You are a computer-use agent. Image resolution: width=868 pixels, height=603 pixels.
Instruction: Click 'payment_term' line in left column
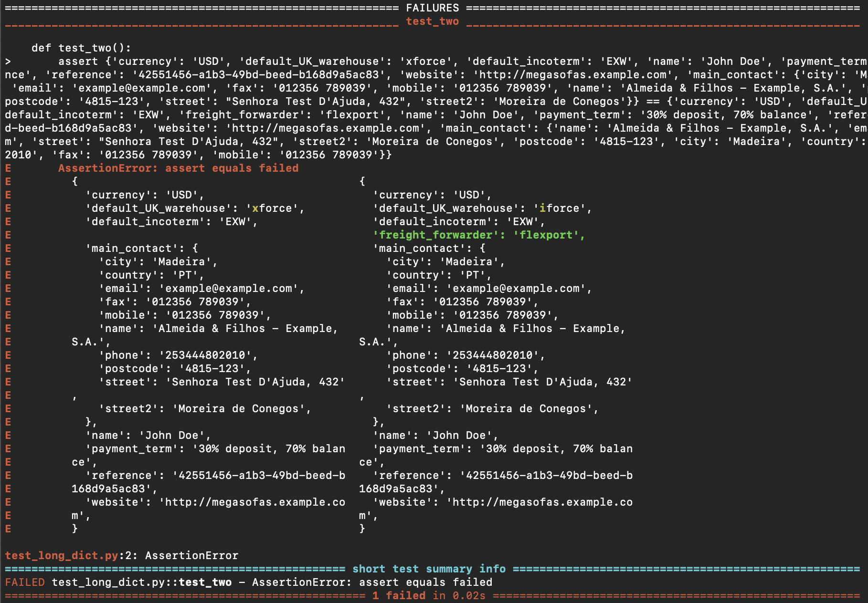215,448
